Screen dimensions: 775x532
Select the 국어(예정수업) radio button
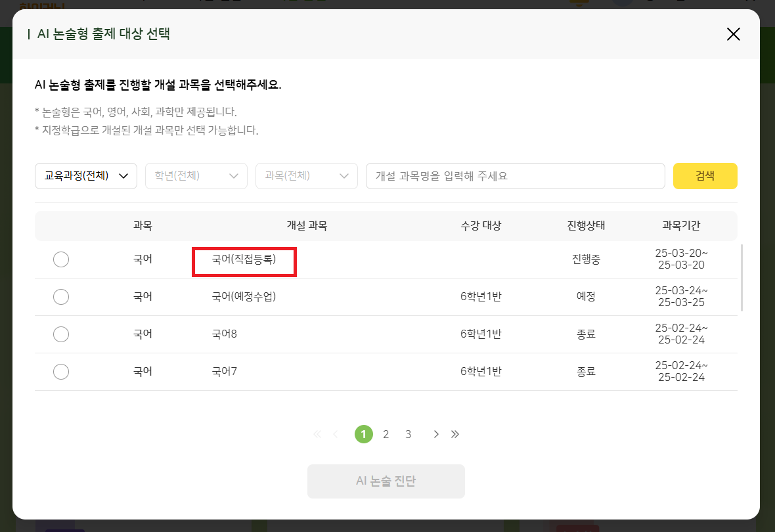[x=61, y=297]
